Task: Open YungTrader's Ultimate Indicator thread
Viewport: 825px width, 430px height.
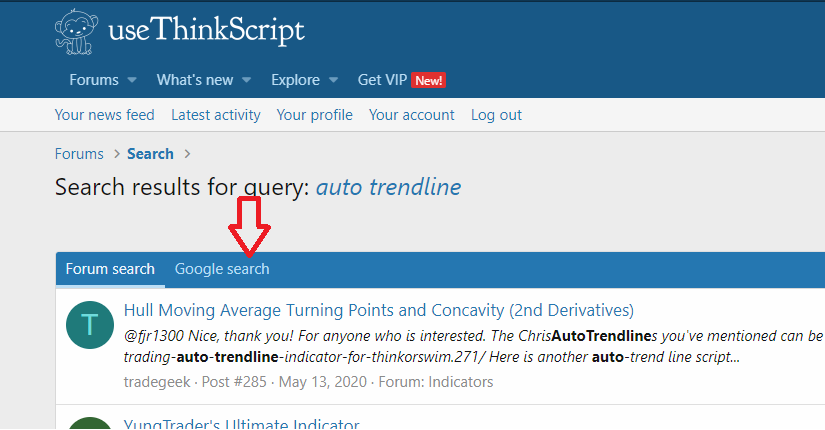Action: (242, 424)
